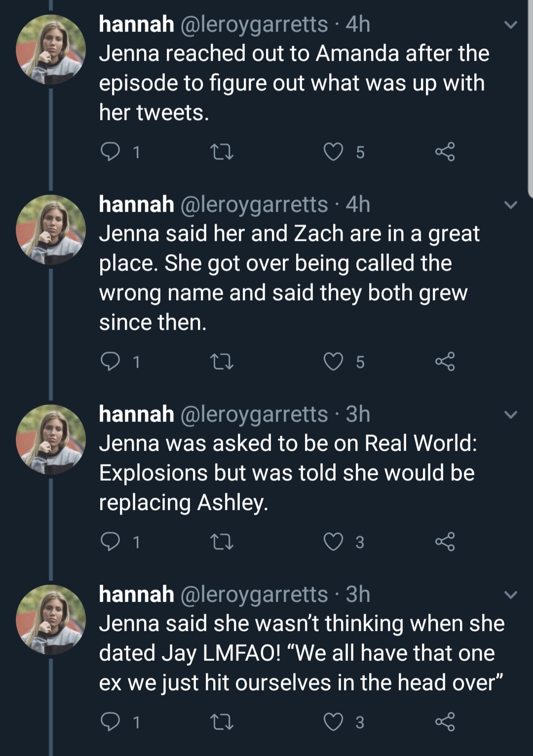This screenshot has height=756, width=533.
Task: Open hannah's avatar on the Jay tweet
Action: [51, 619]
